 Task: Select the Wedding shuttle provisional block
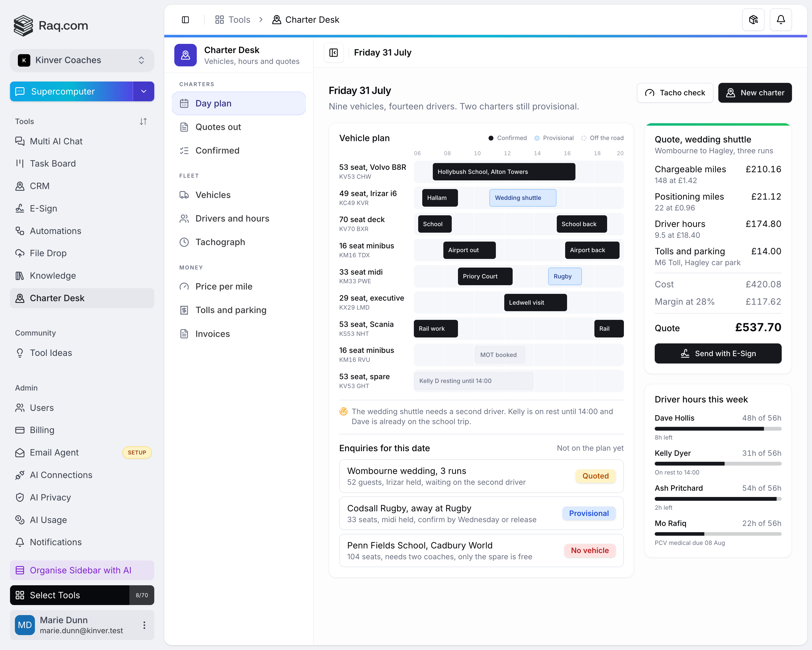[x=523, y=198]
